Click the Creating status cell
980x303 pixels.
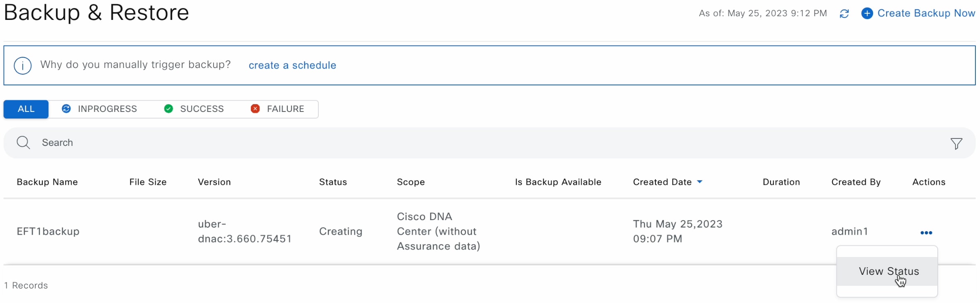[x=340, y=231]
